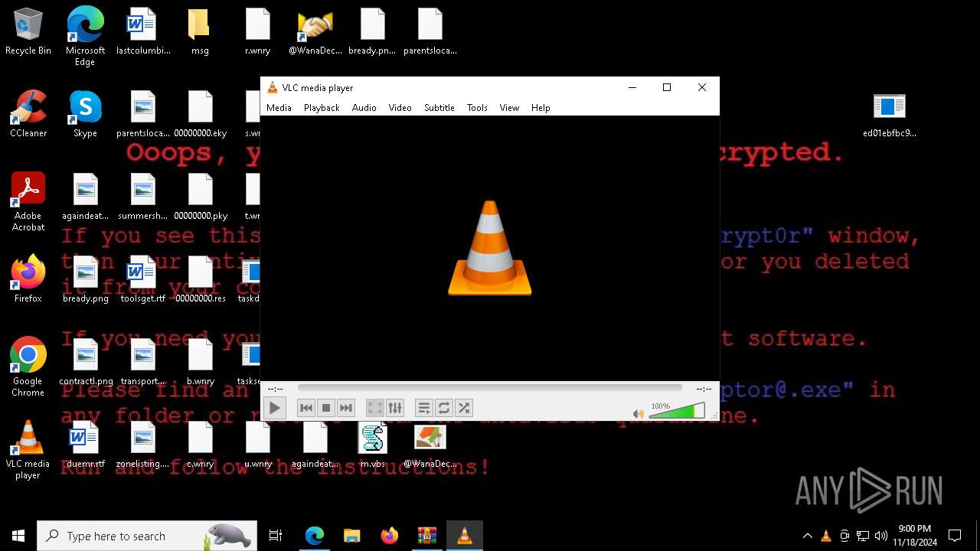Viewport: 980px width, 551px height.
Task: Close the VLC media player window
Action: pyautogui.click(x=702, y=87)
